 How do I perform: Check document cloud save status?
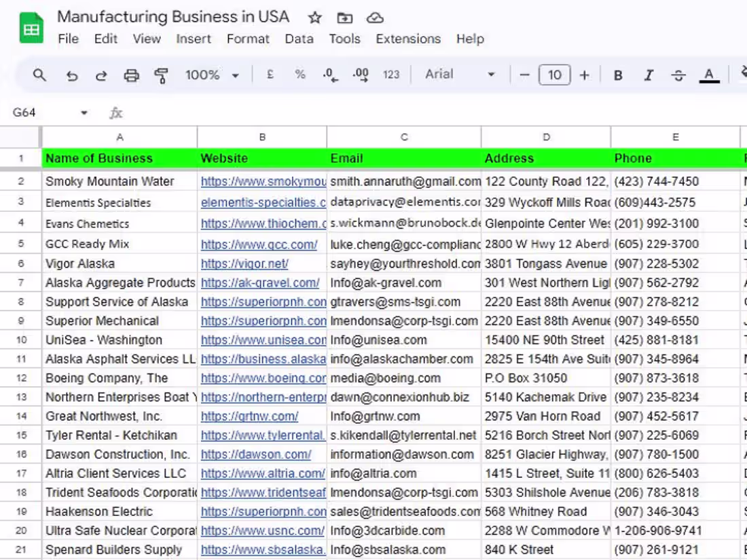[x=375, y=17]
